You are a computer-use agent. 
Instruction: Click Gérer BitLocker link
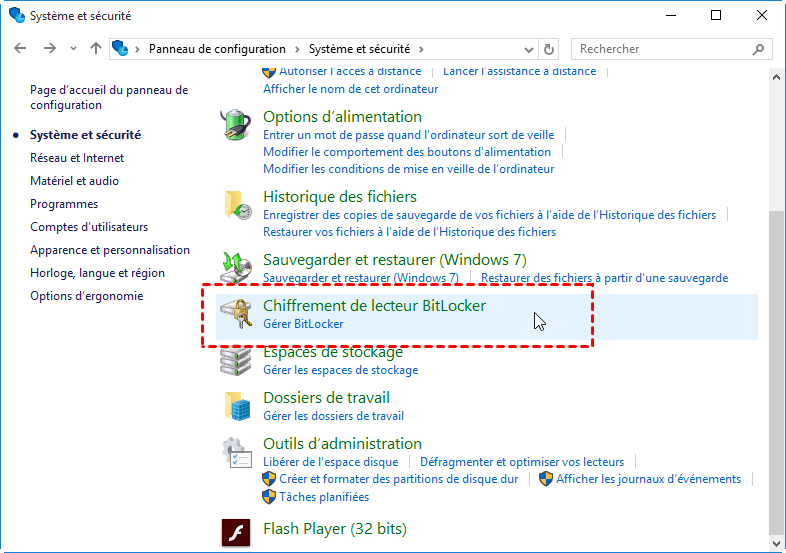[303, 324]
